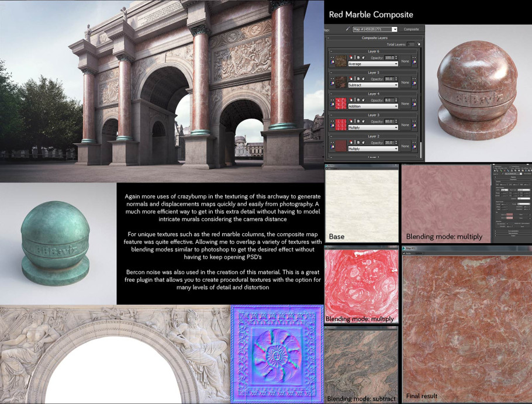Duplicate Layer 4 using its duplicate icon
The height and width of the screenshot is (404, 532).
(364, 100)
